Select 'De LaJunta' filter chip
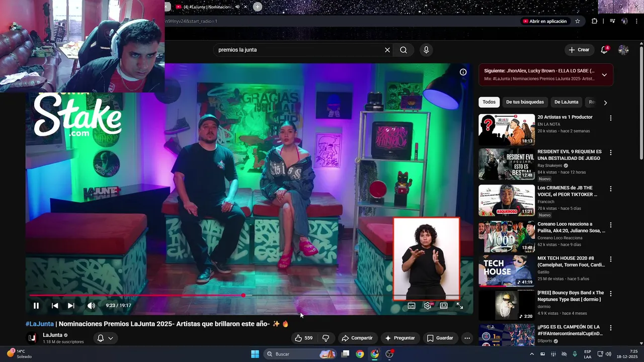 pos(567,102)
